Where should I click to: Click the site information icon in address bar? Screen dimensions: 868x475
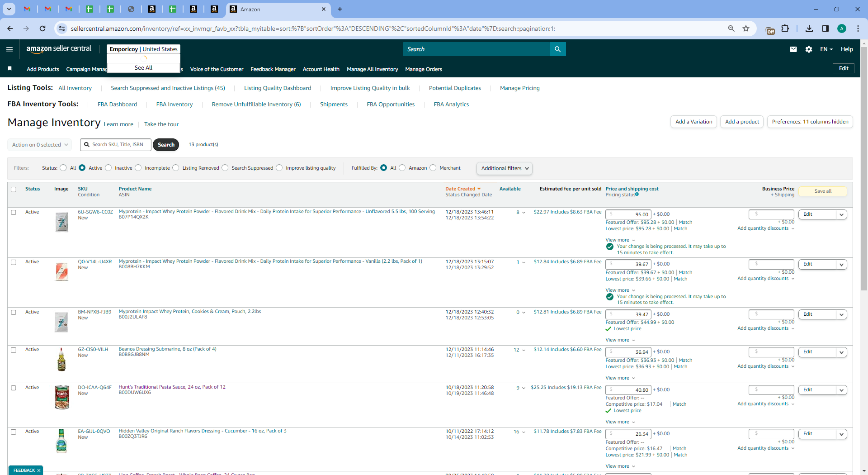(61, 28)
